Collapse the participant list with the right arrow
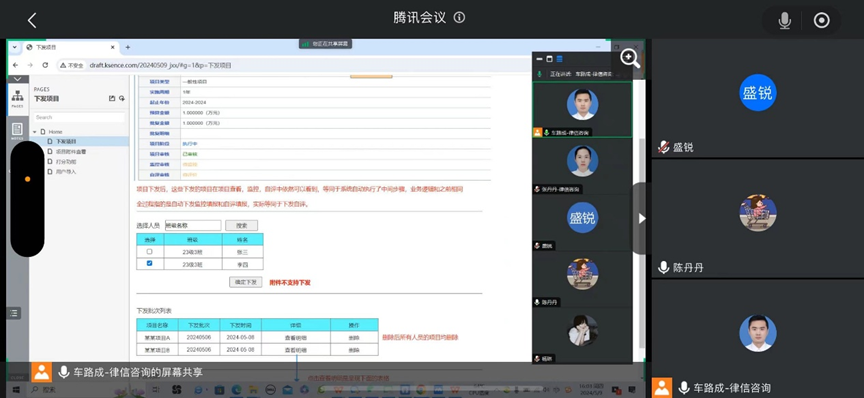The width and height of the screenshot is (864, 398). (x=641, y=218)
